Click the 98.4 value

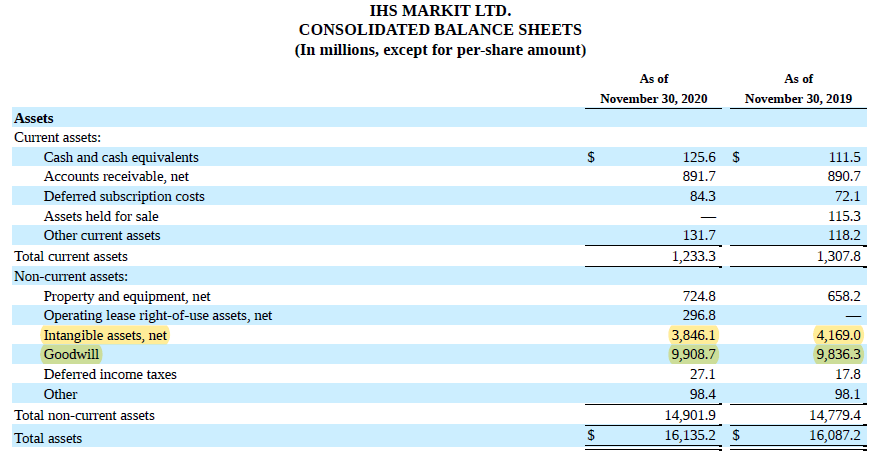(702, 394)
